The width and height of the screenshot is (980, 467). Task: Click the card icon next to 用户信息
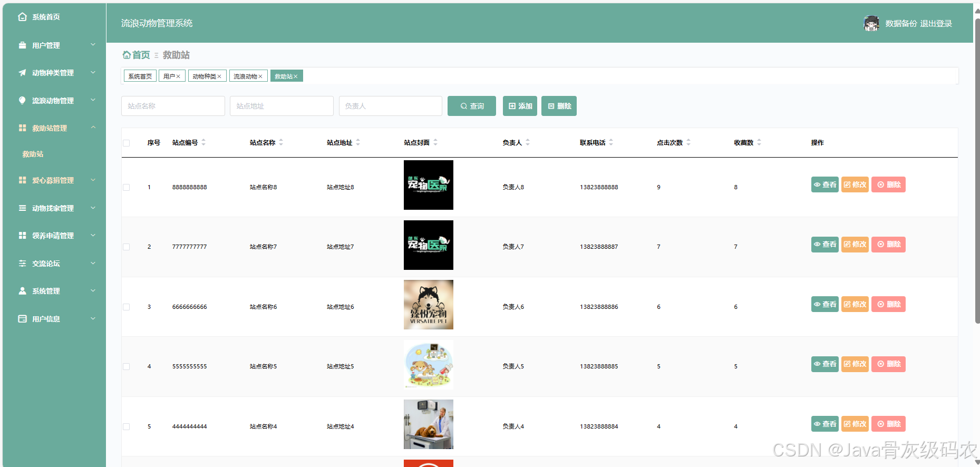pyautogui.click(x=22, y=319)
